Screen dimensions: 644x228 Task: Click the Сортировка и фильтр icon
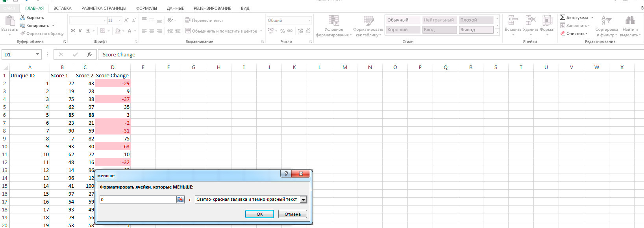pos(606,21)
